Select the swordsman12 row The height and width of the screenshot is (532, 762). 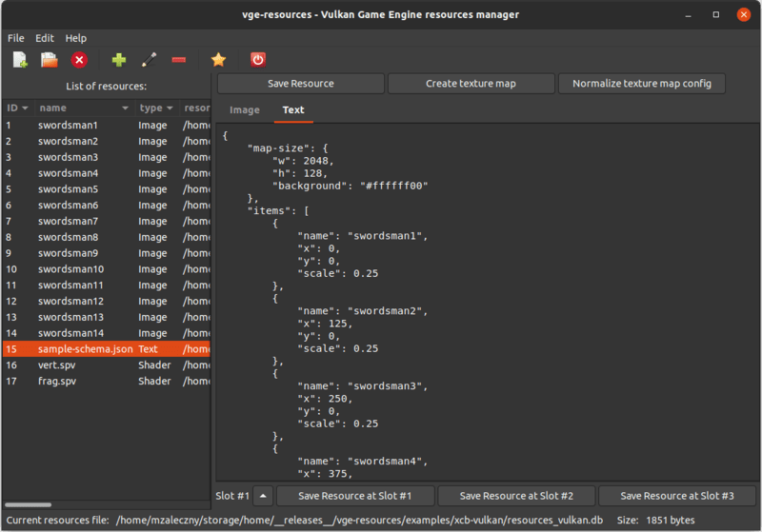[107, 302]
